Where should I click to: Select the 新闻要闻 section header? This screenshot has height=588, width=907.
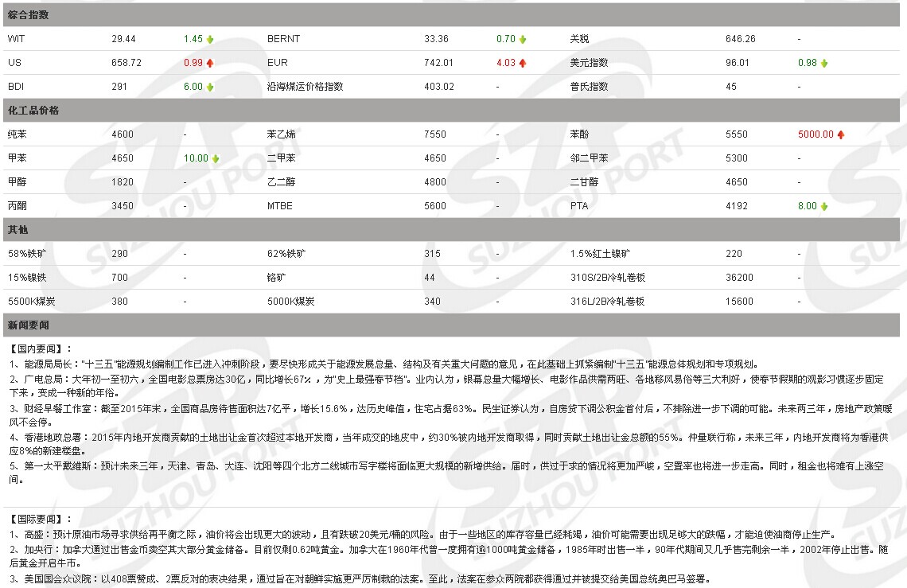pyautogui.click(x=451, y=325)
